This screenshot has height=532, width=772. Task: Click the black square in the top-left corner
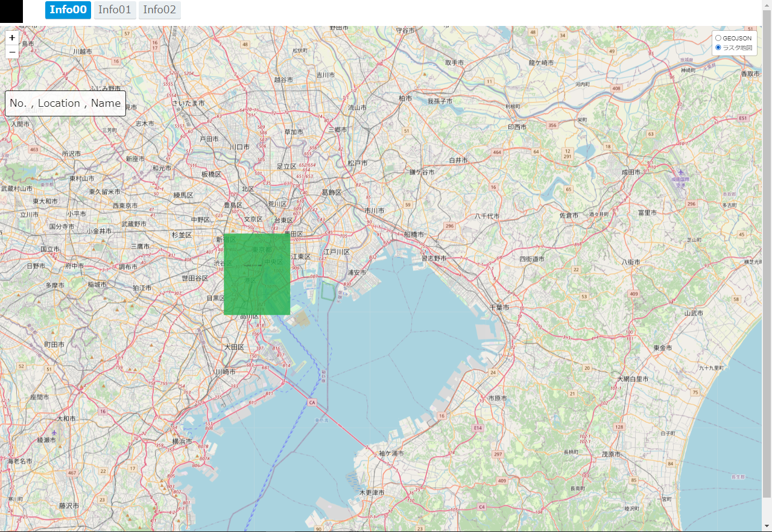[11, 11]
